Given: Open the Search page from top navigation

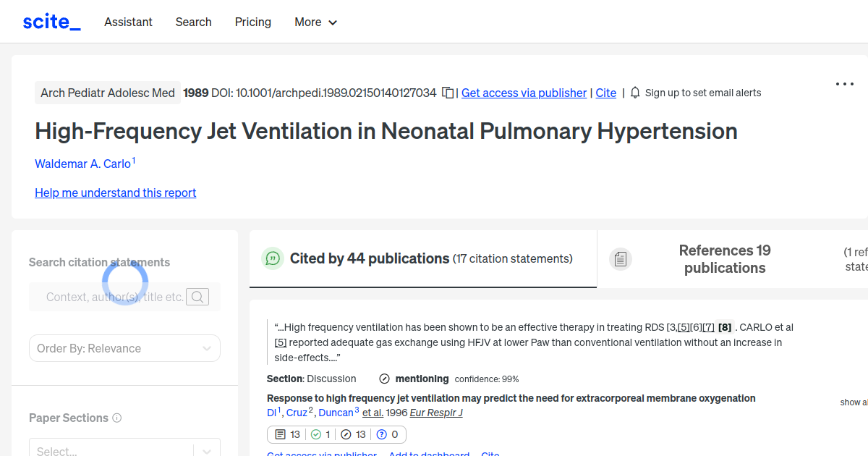Looking at the screenshot, I should click(x=193, y=22).
